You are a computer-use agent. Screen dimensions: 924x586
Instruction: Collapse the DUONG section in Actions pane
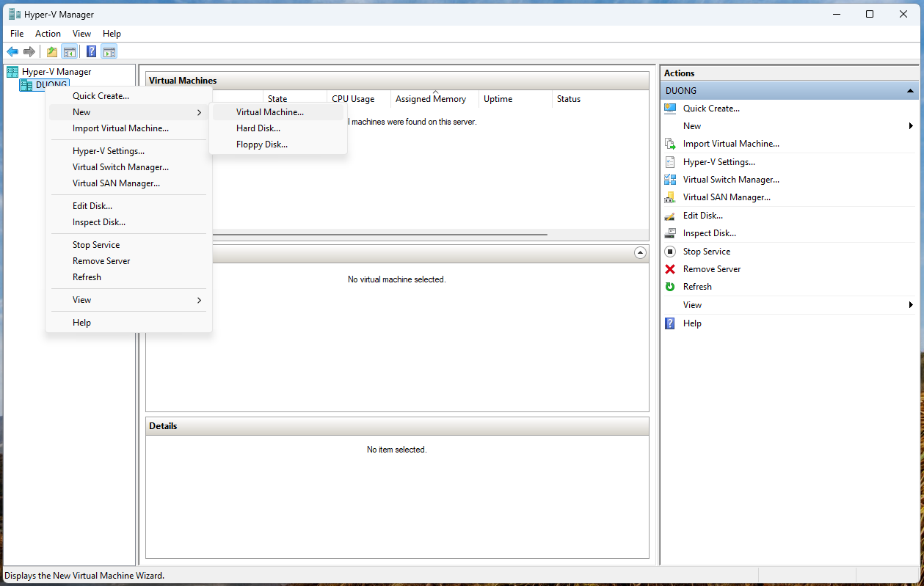(911, 91)
